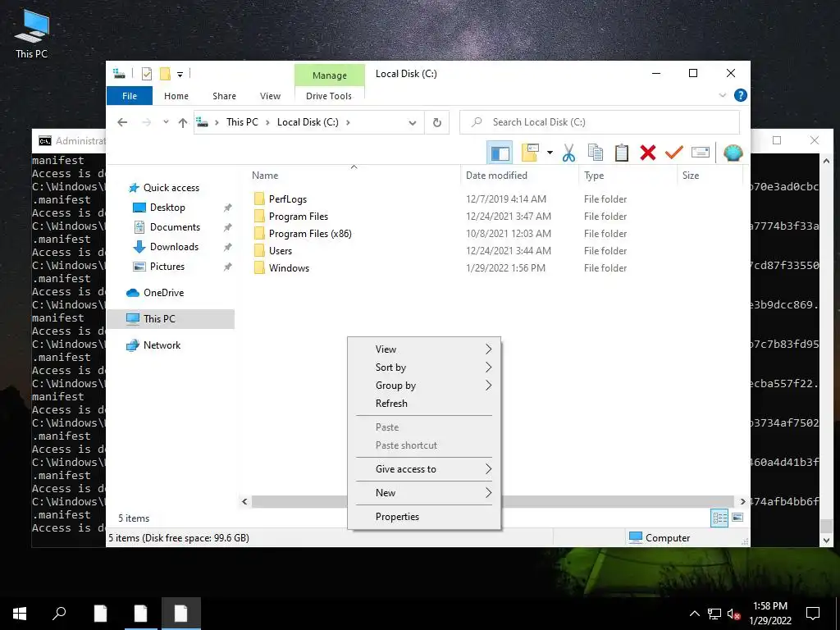Screen dimensions: 840x630
Task: Click the Up one level arrow
Action: tap(183, 123)
